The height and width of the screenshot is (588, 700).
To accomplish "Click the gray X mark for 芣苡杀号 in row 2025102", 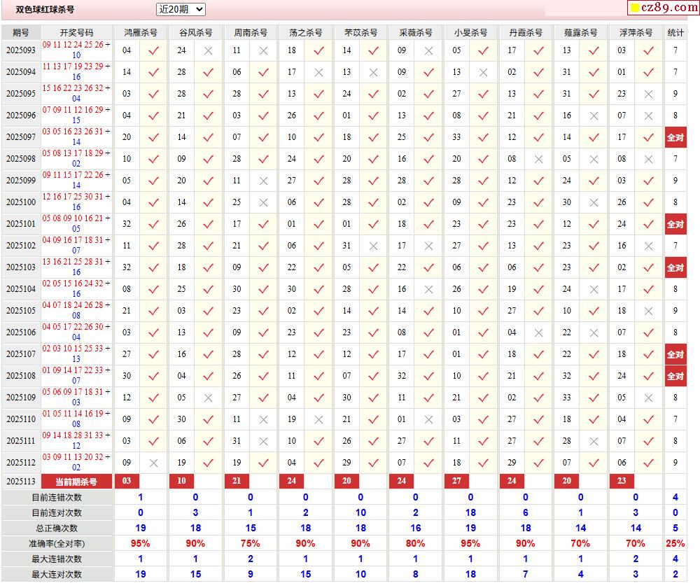I will 373,246.
